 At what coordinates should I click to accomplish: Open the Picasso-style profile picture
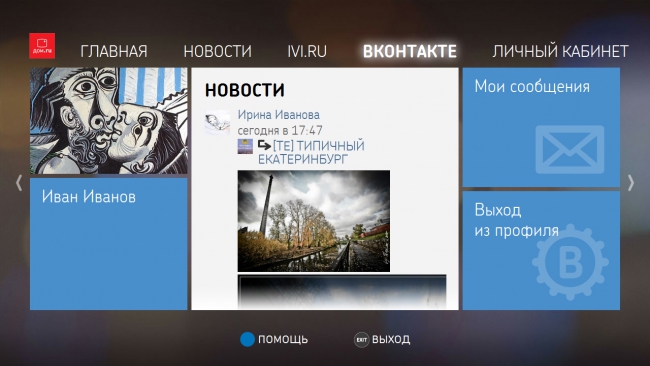[x=109, y=121]
